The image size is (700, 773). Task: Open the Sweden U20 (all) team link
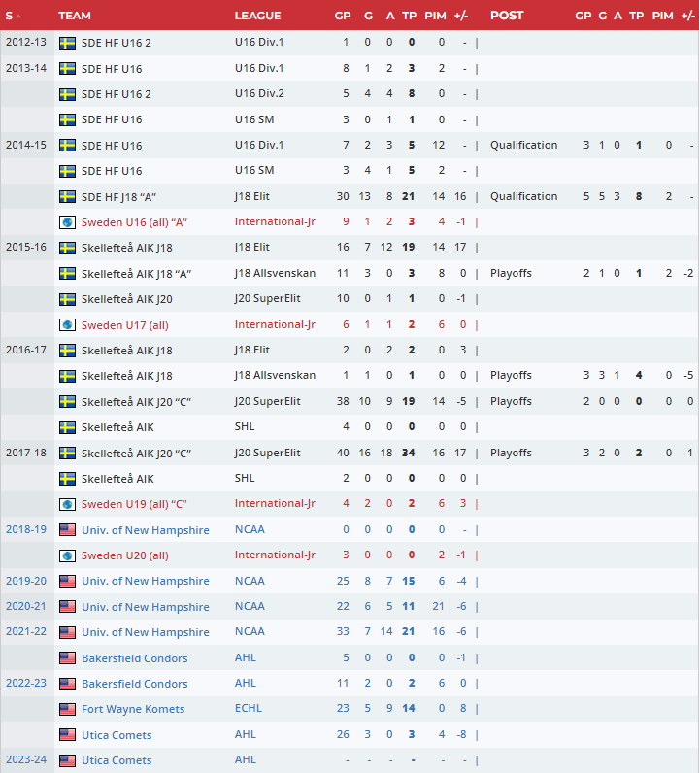(x=125, y=555)
